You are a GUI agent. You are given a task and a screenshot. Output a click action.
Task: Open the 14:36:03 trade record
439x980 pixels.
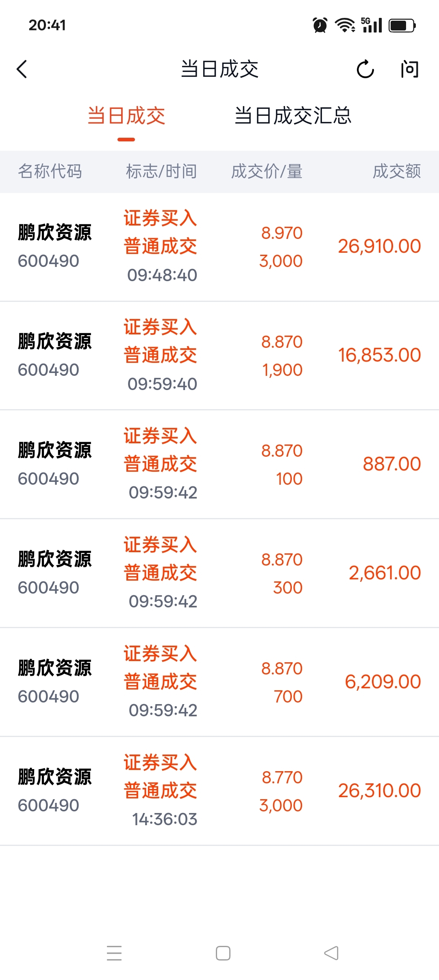(x=219, y=791)
